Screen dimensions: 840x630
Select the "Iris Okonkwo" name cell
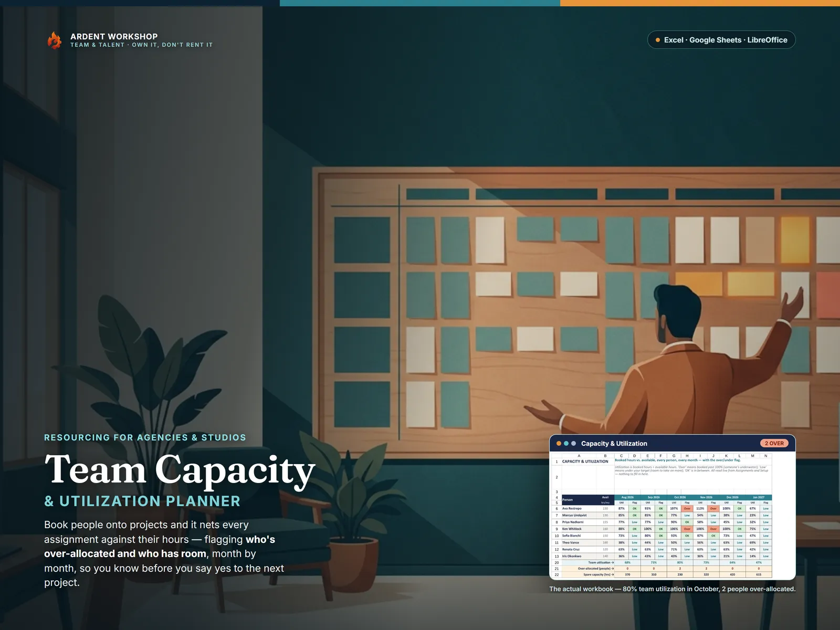click(x=580, y=556)
